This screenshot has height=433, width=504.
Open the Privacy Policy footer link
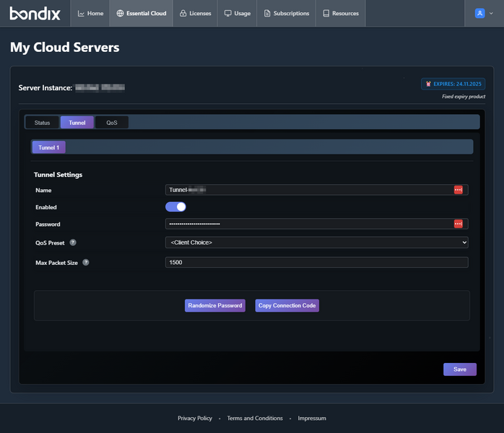pyautogui.click(x=195, y=418)
